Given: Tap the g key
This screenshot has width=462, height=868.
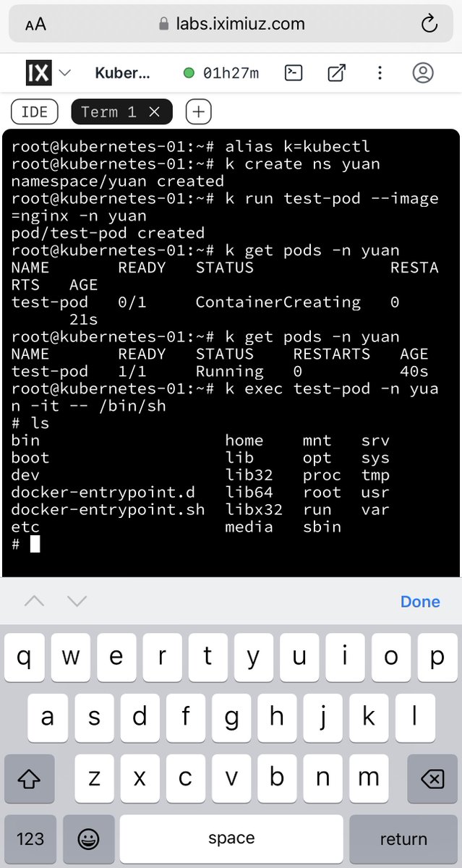Looking at the screenshot, I should click(x=231, y=717).
